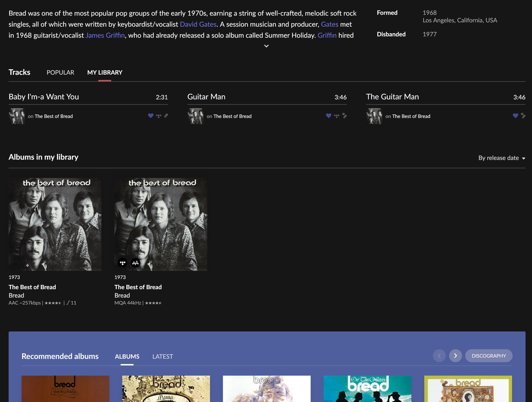
Task: Play the track titled The Guitar Man
Action: (x=392, y=97)
